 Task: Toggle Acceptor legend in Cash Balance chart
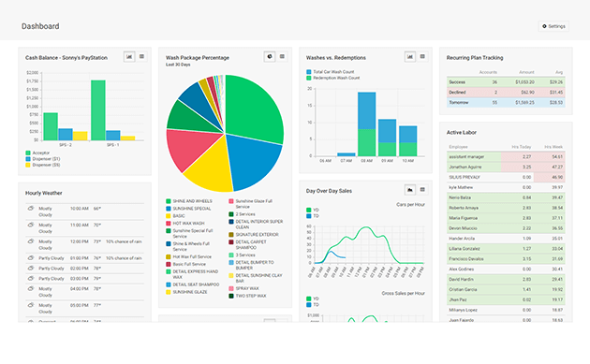37,153
